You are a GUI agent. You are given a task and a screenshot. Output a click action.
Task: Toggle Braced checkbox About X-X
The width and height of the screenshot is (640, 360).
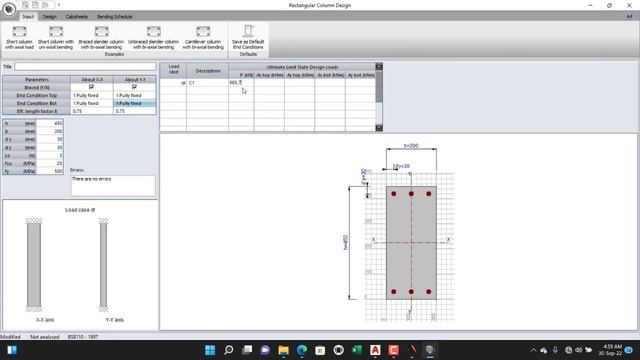click(91, 87)
